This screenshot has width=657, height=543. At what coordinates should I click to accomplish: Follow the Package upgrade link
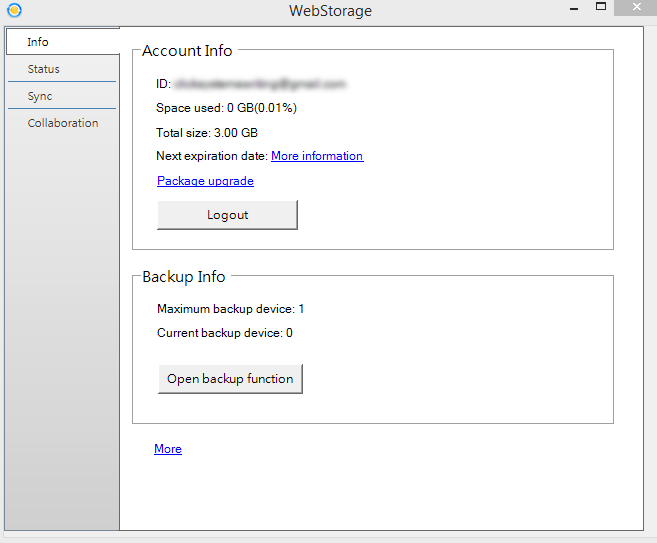[205, 181]
